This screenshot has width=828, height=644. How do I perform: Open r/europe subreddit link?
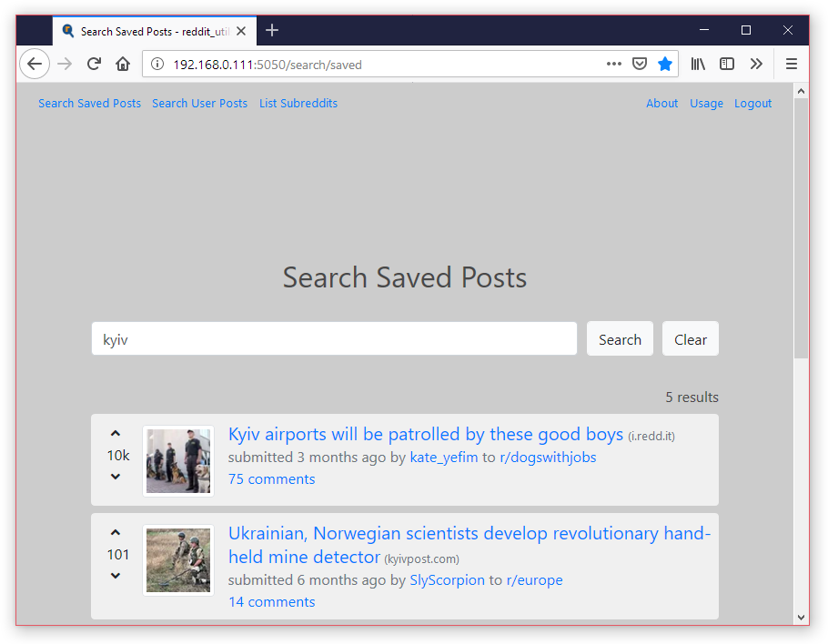pyautogui.click(x=534, y=580)
